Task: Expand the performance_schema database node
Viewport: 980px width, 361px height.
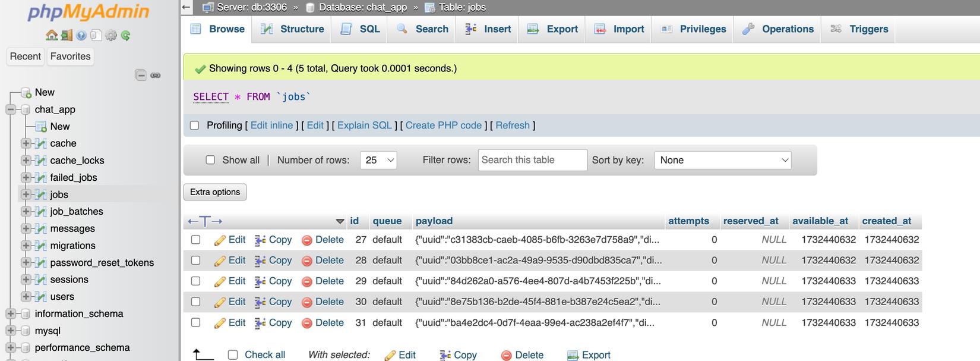Action: point(11,347)
